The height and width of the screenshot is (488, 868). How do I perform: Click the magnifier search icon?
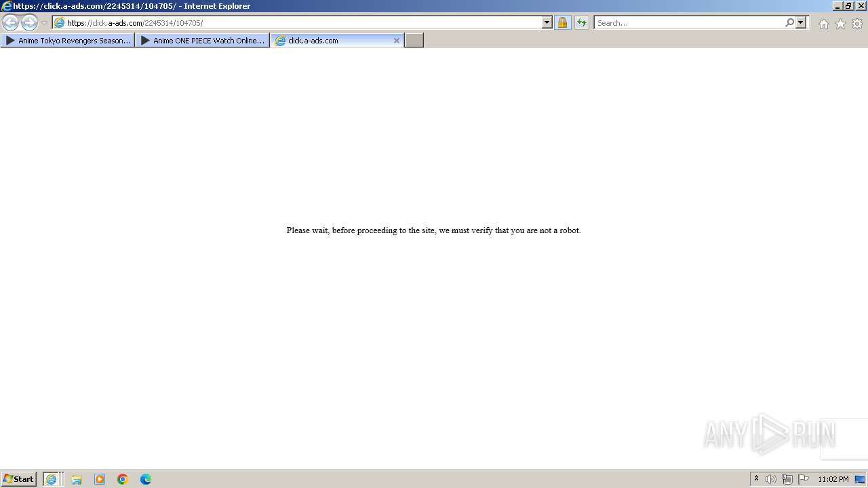point(789,23)
